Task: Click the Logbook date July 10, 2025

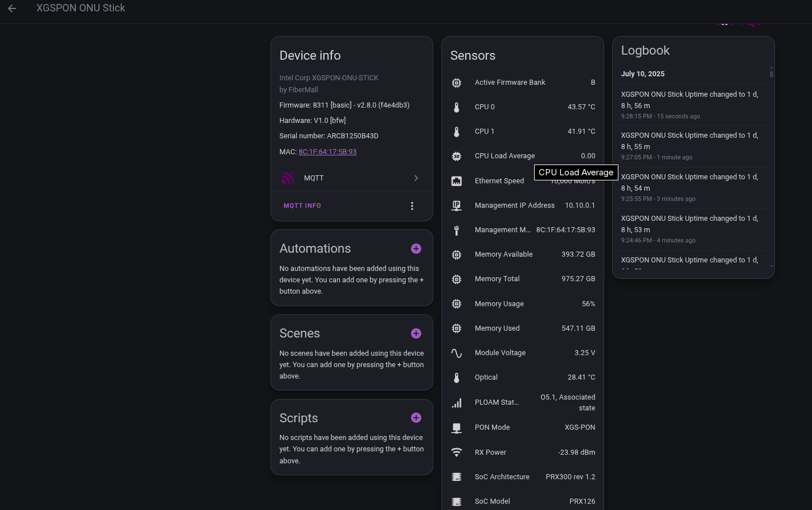Action: (x=643, y=74)
